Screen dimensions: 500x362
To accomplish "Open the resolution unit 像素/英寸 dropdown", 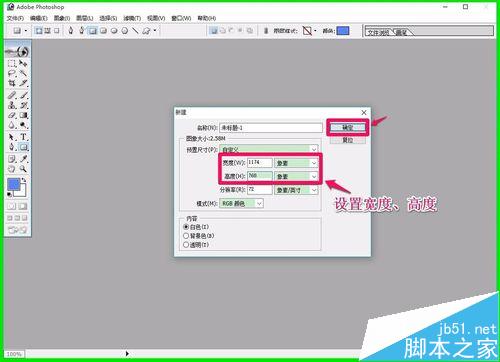I will click(296, 190).
